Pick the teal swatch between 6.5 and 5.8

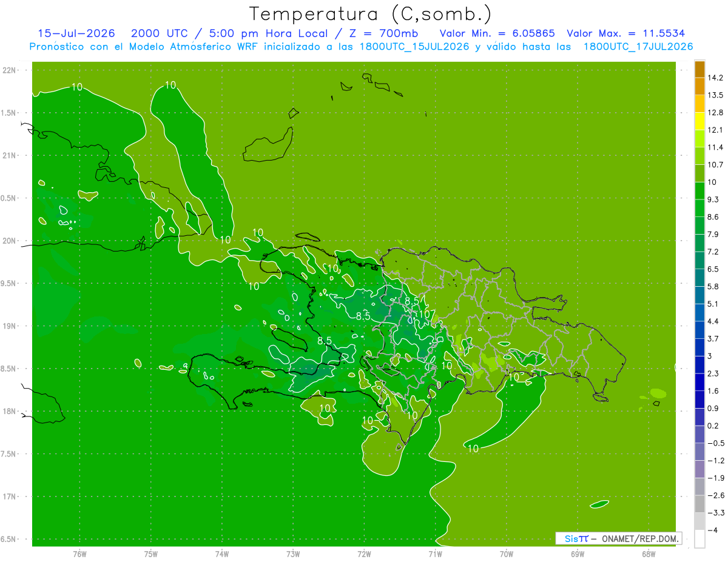tap(699, 278)
